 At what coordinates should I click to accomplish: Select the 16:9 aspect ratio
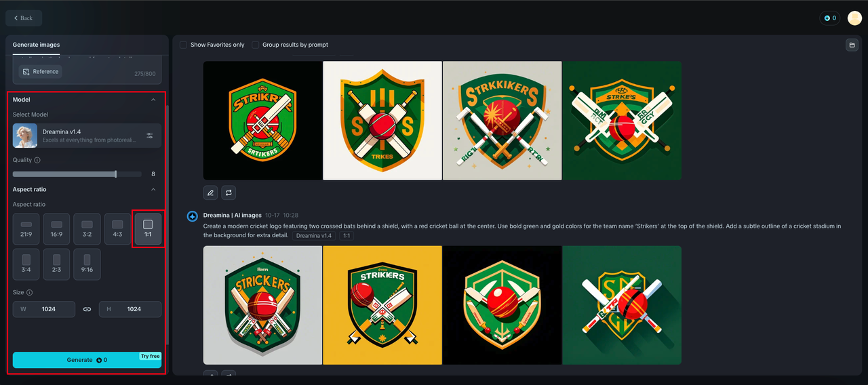click(x=56, y=229)
